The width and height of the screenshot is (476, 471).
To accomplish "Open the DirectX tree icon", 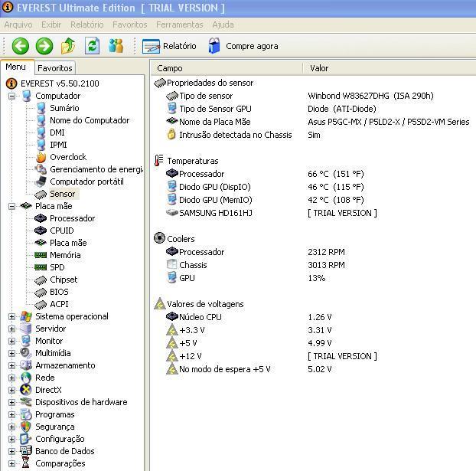I will tap(26, 390).
